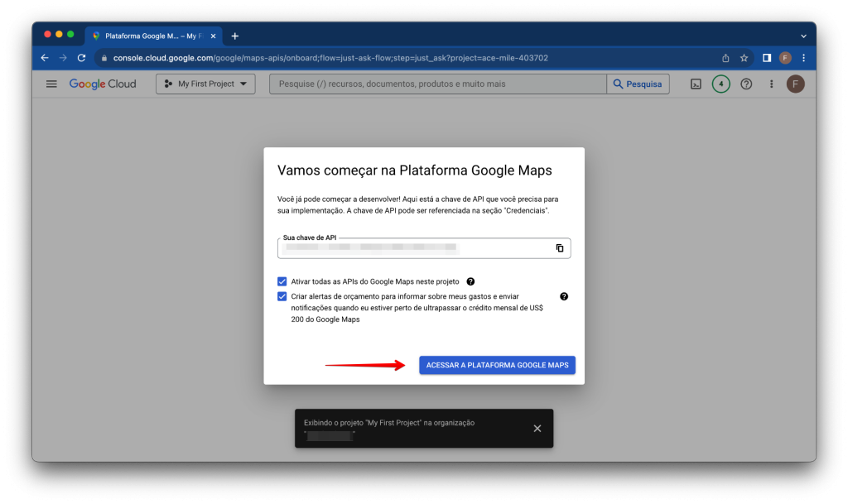
Task: Activate Cloud Shell icon
Action: click(x=696, y=84)
